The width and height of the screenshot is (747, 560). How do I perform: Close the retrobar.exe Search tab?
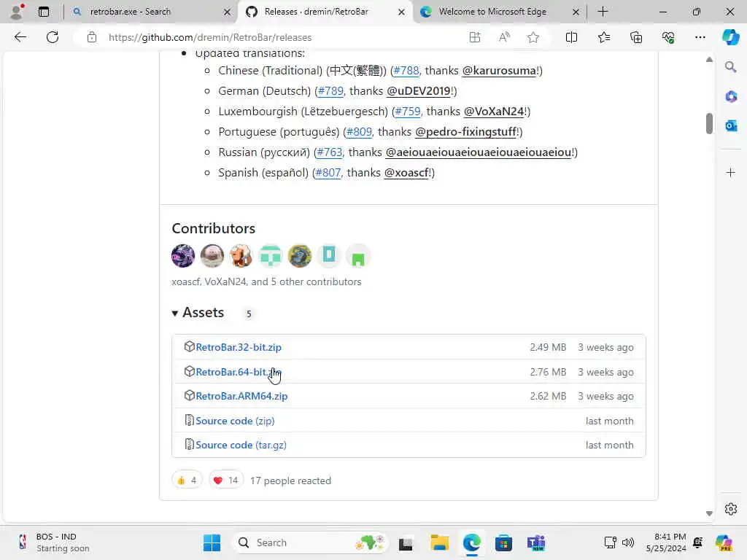click(228, 12)
